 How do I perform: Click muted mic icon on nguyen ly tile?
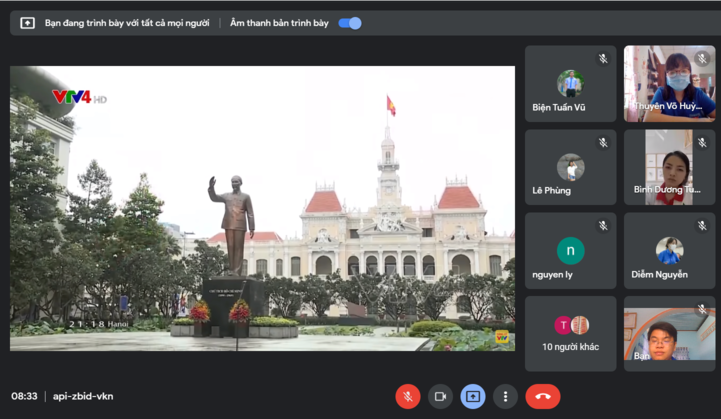click(603, 226)
